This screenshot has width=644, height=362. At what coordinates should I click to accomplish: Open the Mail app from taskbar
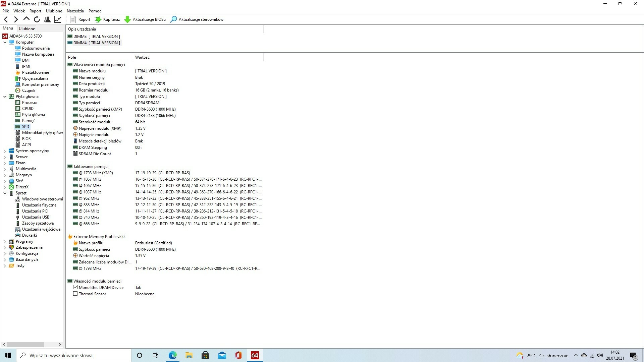222,355
